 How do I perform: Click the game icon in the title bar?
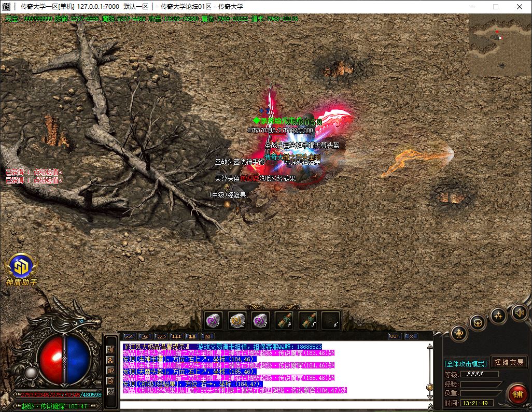(x=6, y=6)
